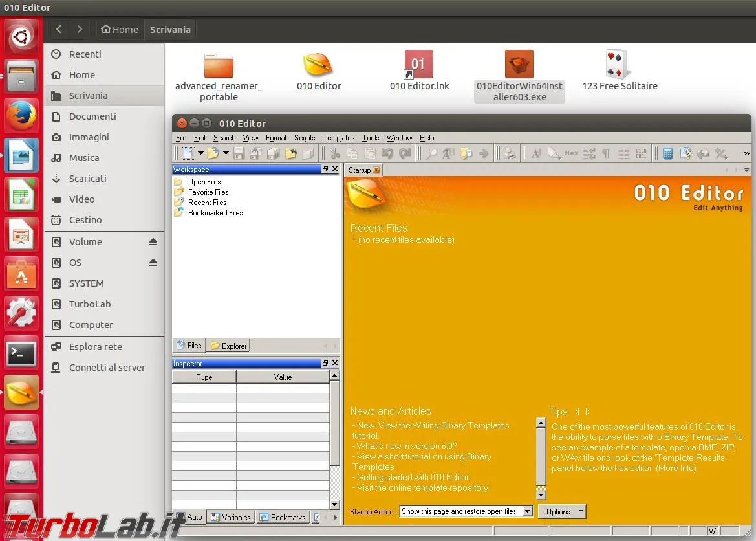The width and height of the screenshot is (756, 541).
Task: Go to Home in the file manager path bar
Action: [x=120, y=29]
